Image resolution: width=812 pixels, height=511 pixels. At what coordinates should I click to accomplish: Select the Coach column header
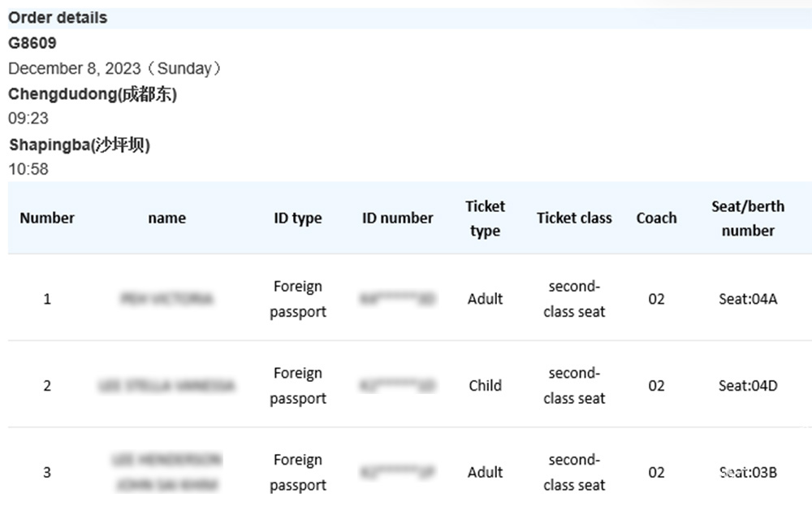(656, 218)
